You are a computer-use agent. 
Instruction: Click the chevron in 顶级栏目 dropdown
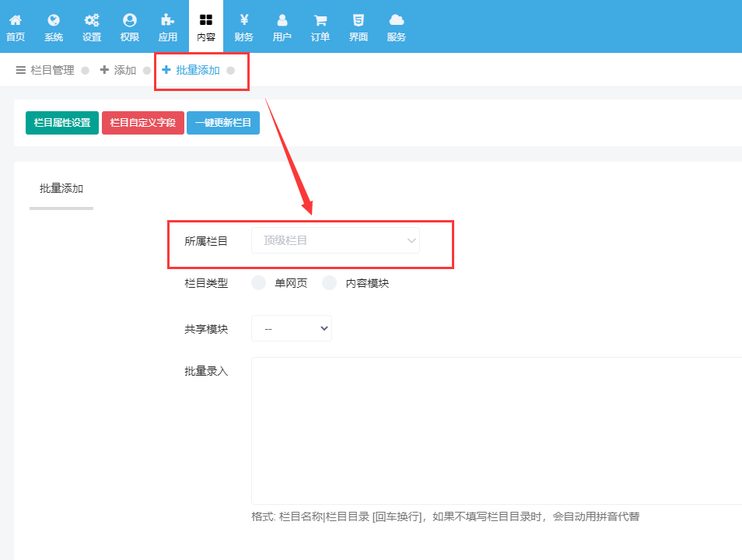(411, 240)
